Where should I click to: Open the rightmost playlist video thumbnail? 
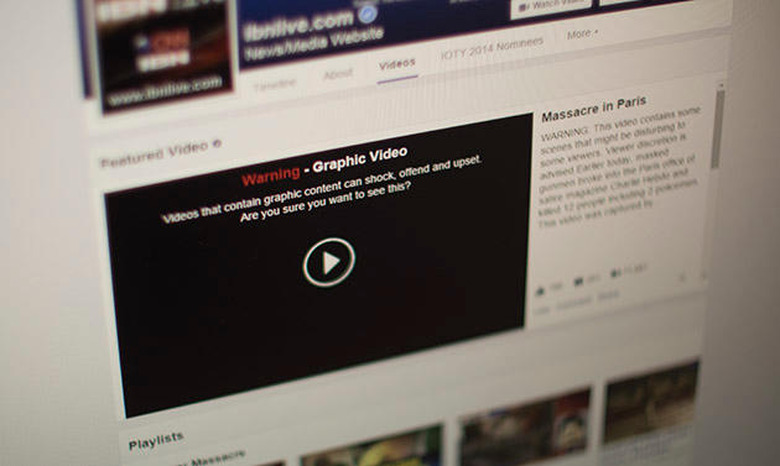pyautogui.click(x=651, y=402)
